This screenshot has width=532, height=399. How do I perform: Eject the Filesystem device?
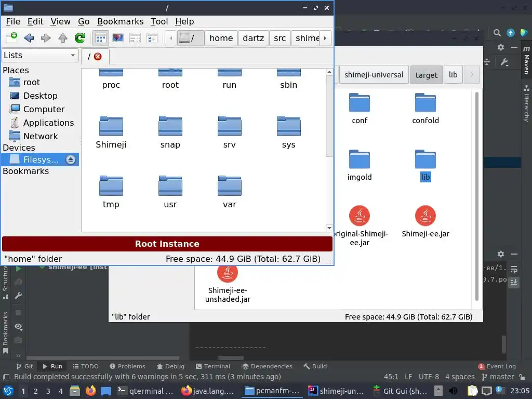click(71, 160)
